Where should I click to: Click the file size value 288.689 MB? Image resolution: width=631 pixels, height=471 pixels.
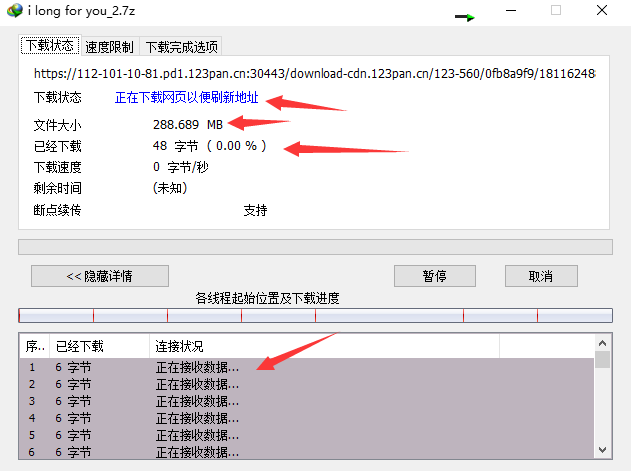[x=188, y=125]
